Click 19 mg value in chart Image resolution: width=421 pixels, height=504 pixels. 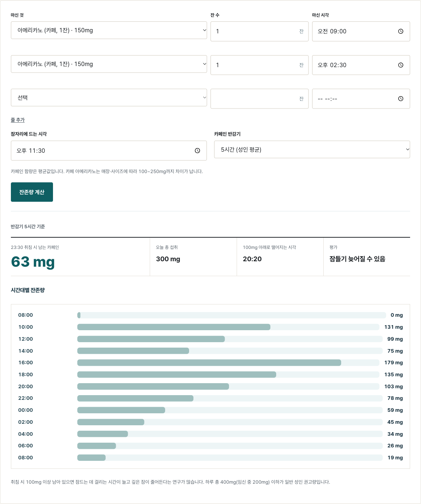(x=395, y=458)
